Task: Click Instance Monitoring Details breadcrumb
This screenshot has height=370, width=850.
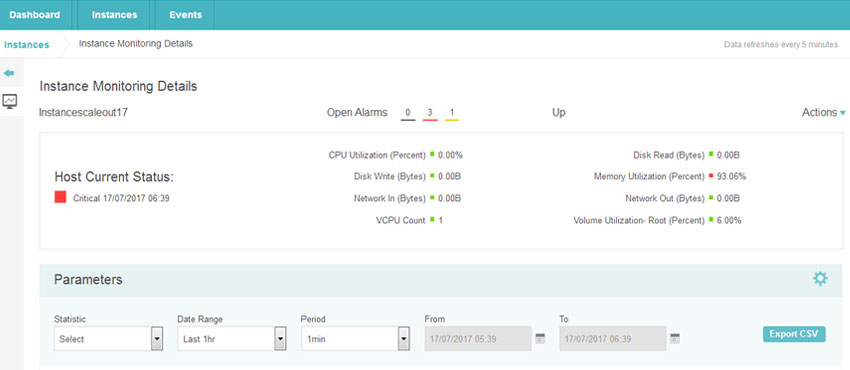Action: (x=136, y=44)
